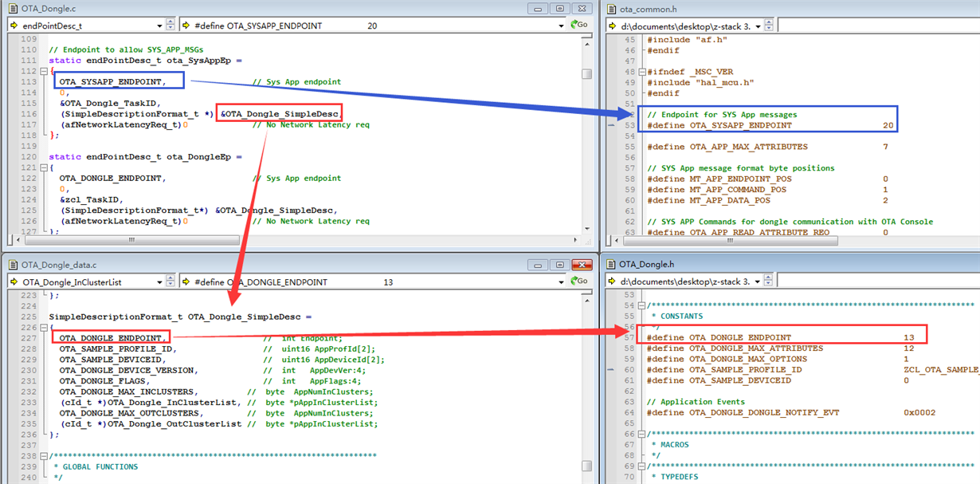The height and width of the screenshot is (484, 980).
Task: Click #define MT_APP_COMMAND_POS line
Action: pyautogui.click(x=767, y=190)
